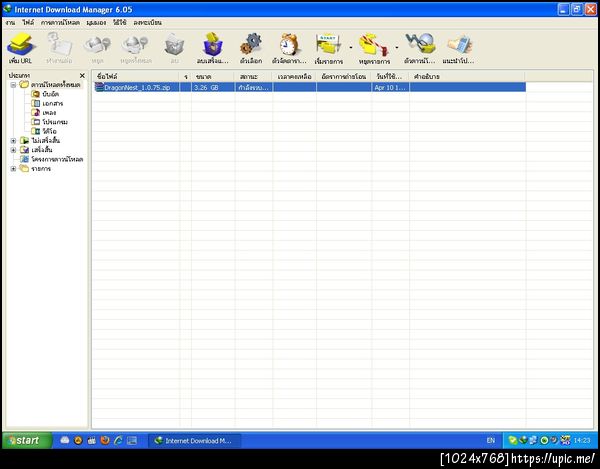Expand the Unfinished tree node
Image resolution: width=600 pixels, height=469 pixels.
(13, 140)
